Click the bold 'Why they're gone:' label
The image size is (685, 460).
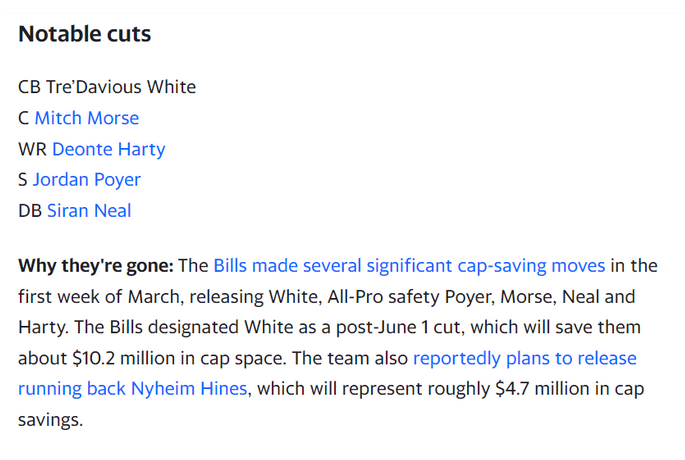(x=96, y=266)
